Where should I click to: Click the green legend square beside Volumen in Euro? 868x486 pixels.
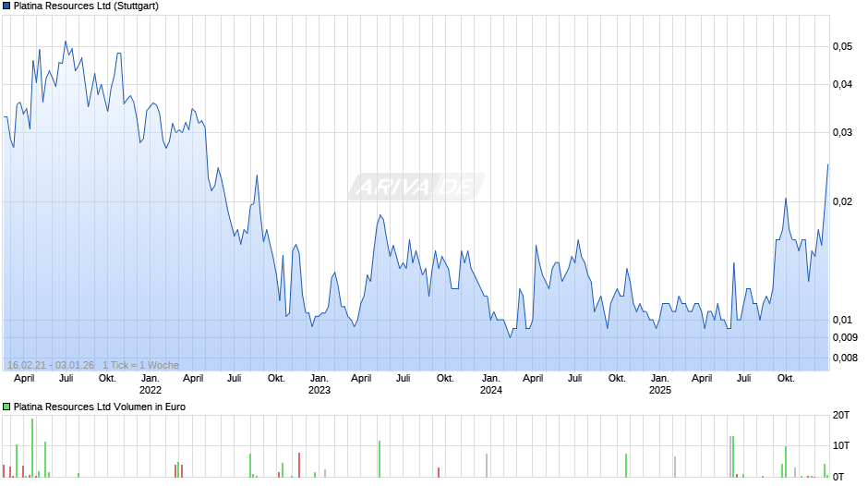[x=6, y=407]
